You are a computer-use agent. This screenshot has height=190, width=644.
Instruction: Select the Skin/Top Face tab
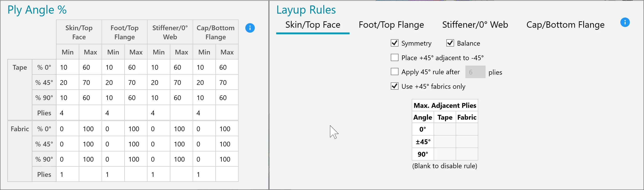coord(313,25)
